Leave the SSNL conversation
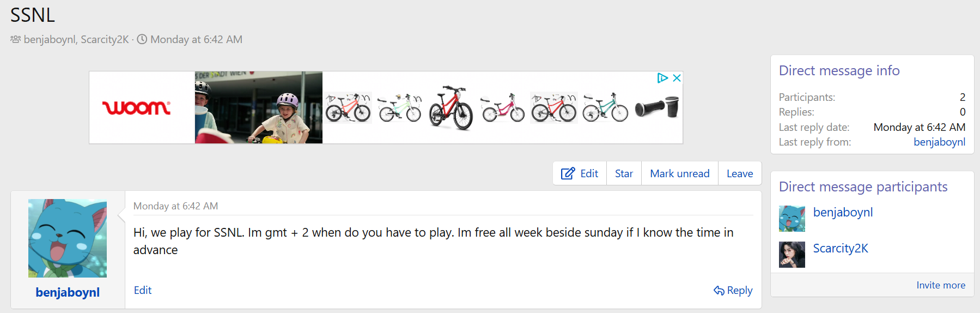The image size is (980, 313). pyautogui.click(x=739, y=173)
